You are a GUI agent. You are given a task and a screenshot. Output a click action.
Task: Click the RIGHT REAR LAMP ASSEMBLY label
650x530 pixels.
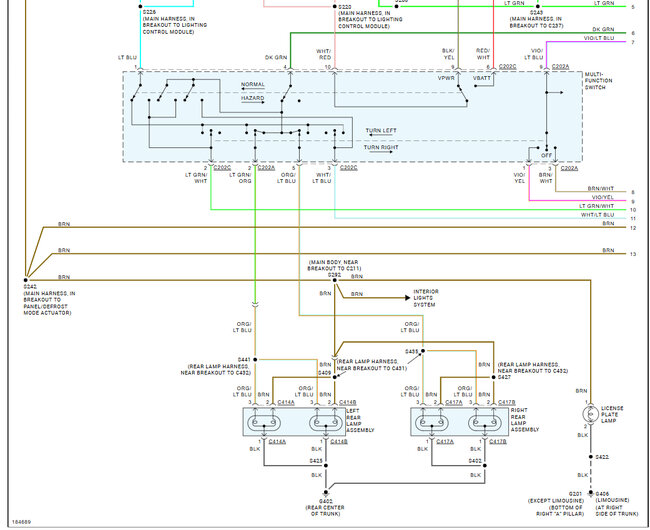[x=525, y=420]
